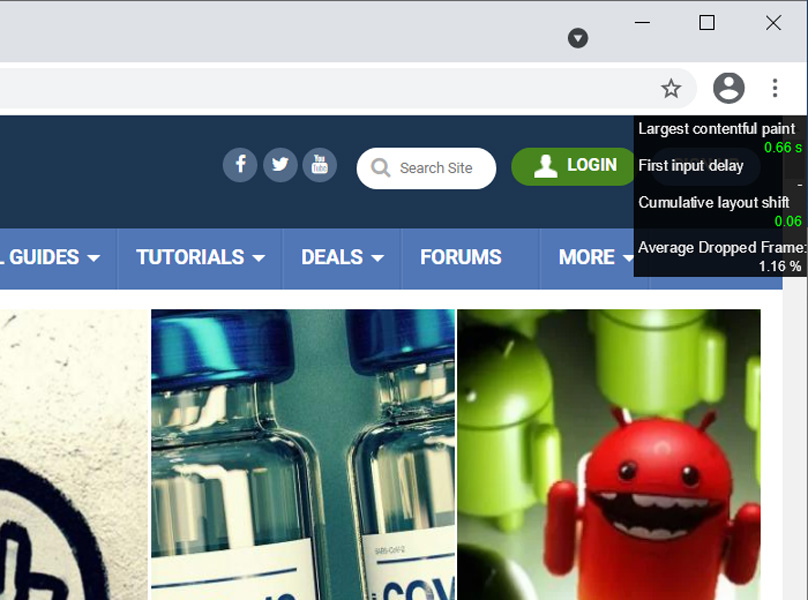Viewport: 808px width, 600px height.
Task: Open the Chrome profile avatar
Action: (x=728, y=88)
